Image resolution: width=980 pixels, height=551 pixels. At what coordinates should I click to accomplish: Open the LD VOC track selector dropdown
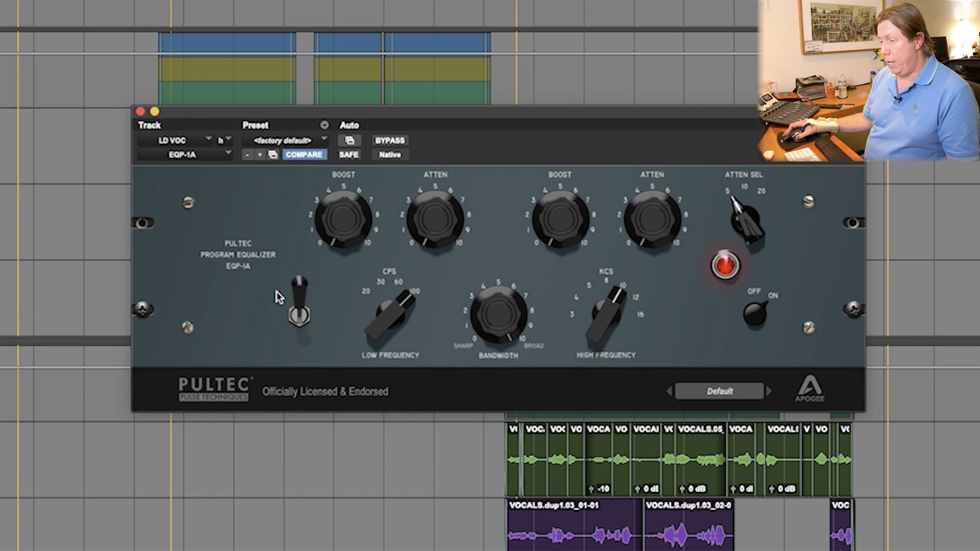175,140
